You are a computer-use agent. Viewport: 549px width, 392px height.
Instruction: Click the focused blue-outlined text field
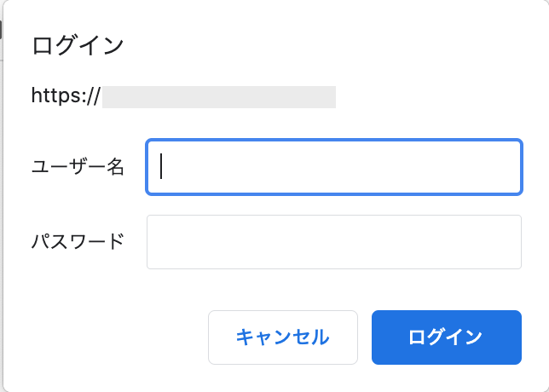point(333,167)
